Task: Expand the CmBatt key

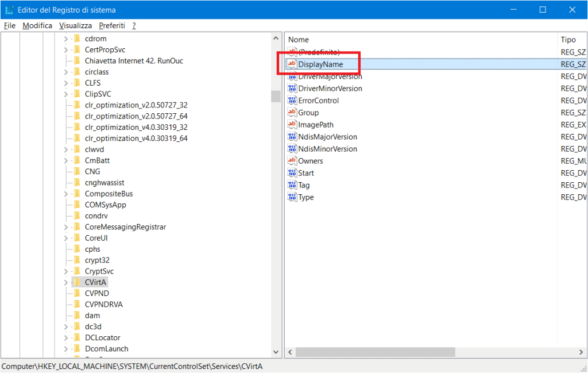Action: [66, 160]
